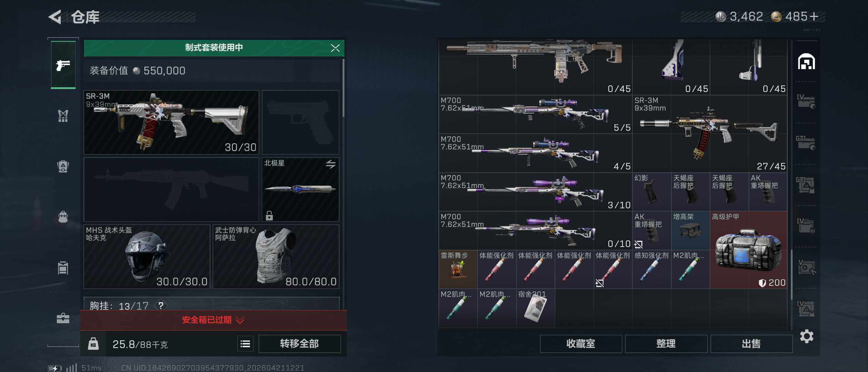Click the home stash icon on right

806,62
